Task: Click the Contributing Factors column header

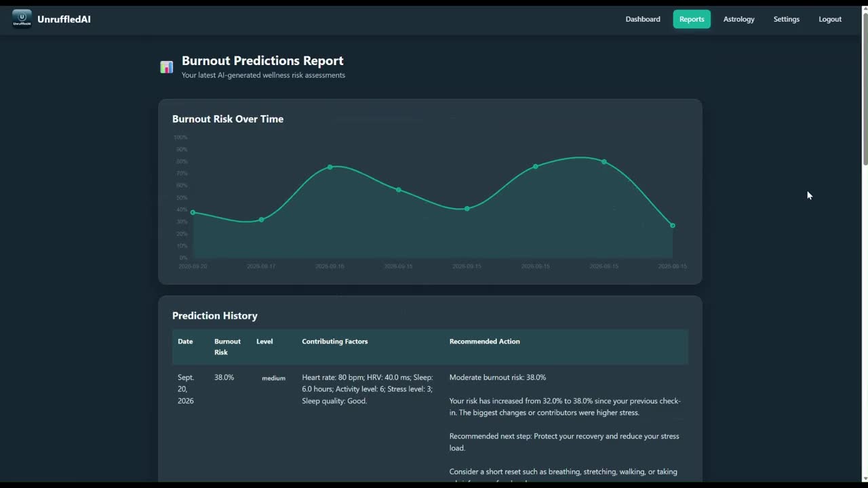Action: (x=335, y=342)
